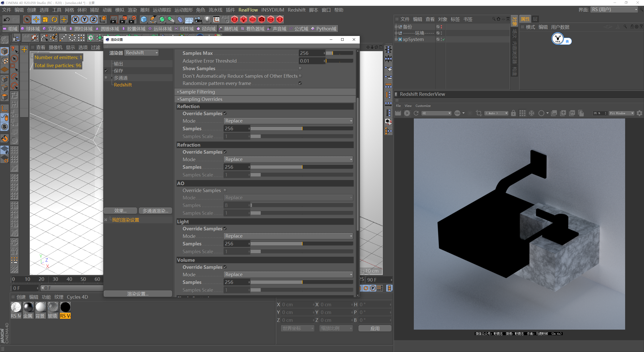Open the RealFlow menu
Screen dimensions: 644x352
pos(248,10)
